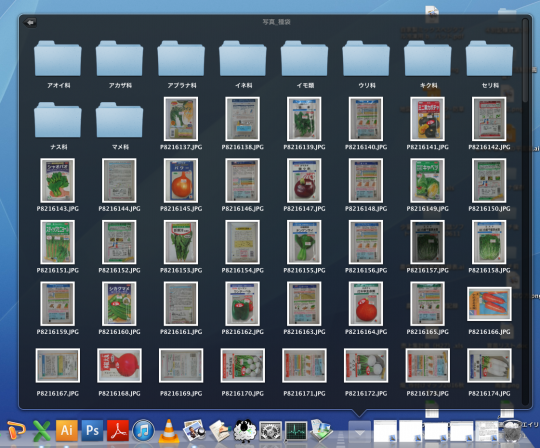This screenshot has width=540, height=448.
Task: Click the stack grid vertical scrollbar
Action: coord(525,60)
